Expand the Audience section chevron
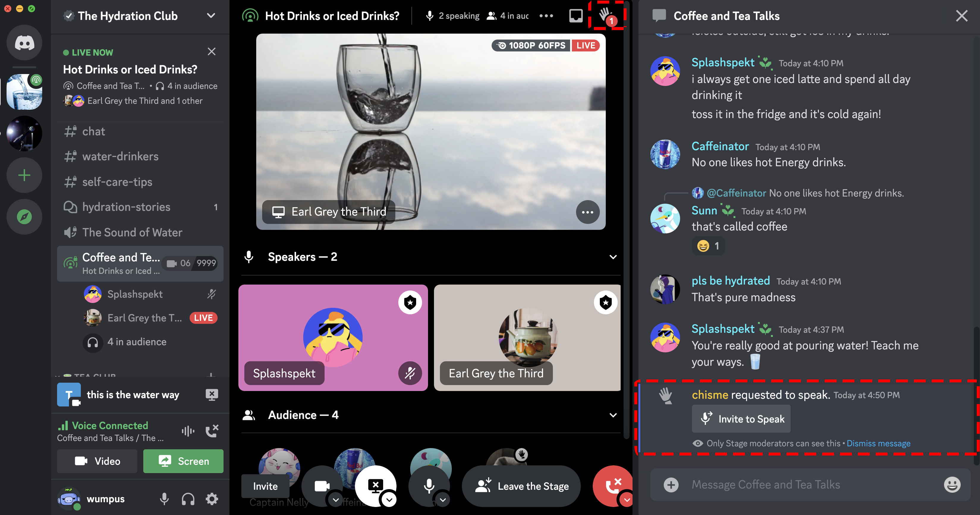The height and width of the screenshot is (515, 980). click(x=614, y=415)
